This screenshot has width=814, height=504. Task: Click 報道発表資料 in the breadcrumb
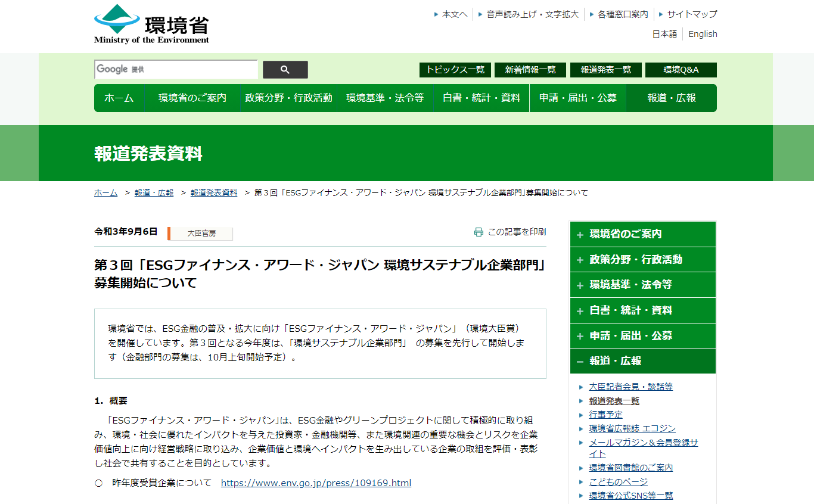coord(214,192)
